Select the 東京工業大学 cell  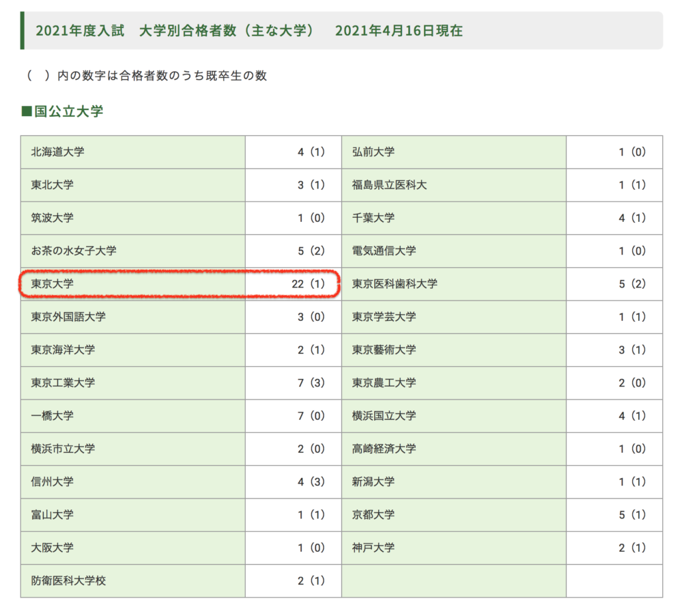pyautogui.click(x=133, y=383)
